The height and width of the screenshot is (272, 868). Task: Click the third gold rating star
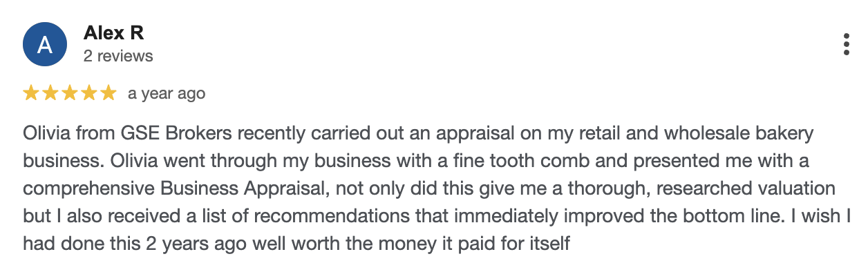(70, 93)
